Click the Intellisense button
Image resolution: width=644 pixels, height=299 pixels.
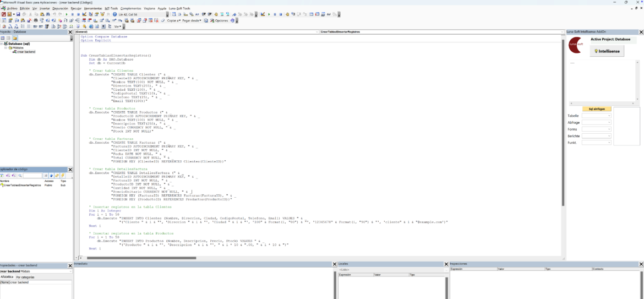[606, 51]
